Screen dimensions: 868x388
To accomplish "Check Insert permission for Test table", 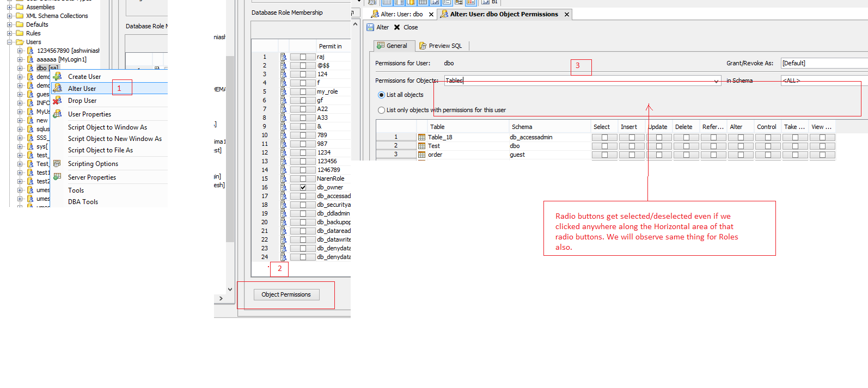I will click(x=632, y=146).
